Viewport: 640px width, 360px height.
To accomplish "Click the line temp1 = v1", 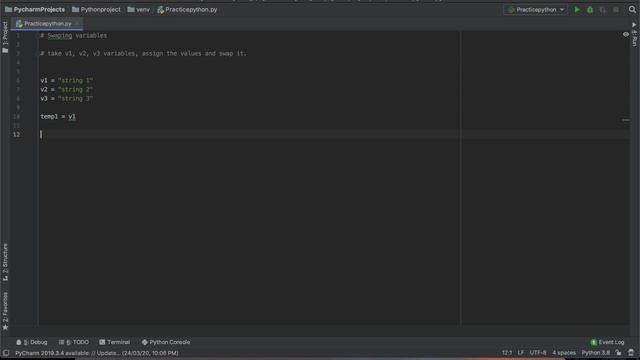I will pos(58,116).
